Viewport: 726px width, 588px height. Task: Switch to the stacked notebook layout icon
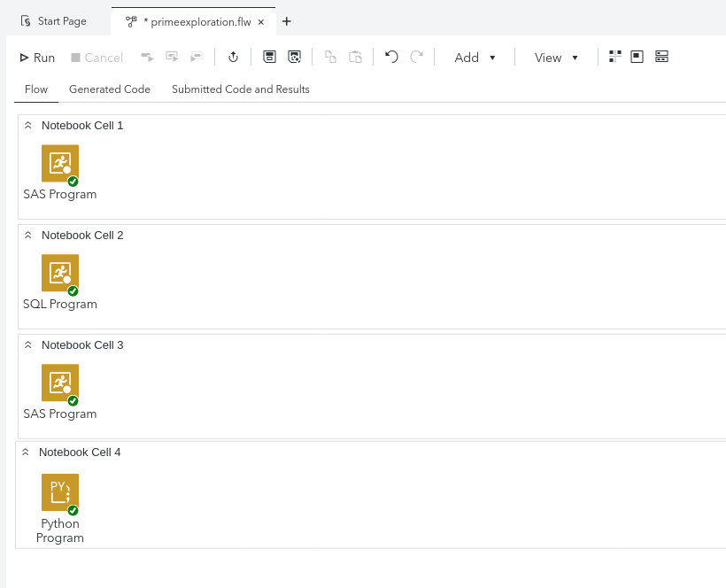coord(661,56)
